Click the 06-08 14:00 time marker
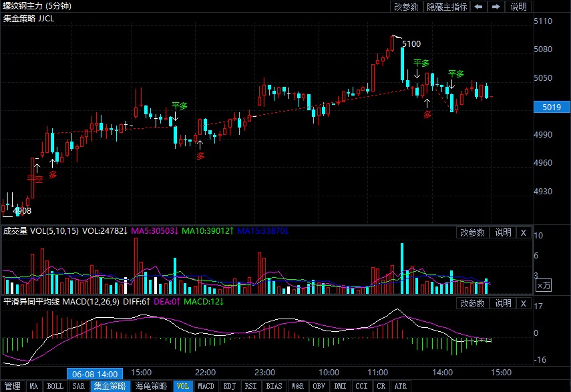Viewport: 571px width, 392px height. 94,373
